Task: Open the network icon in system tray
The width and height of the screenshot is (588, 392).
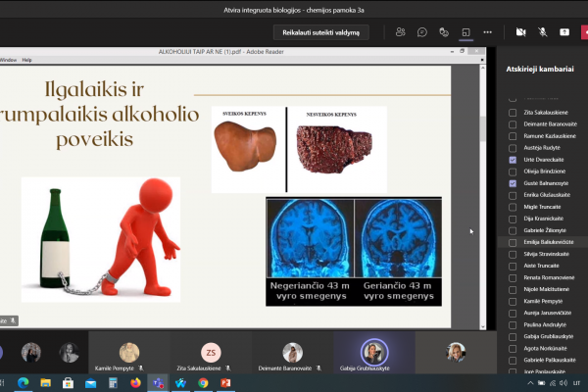Action: pyautogui.click(x=553, y=383)
